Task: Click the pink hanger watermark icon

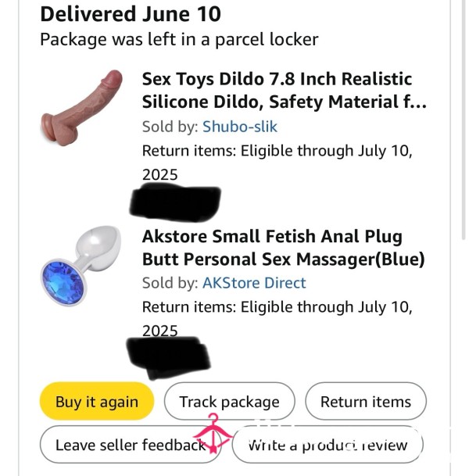Action: coord(213,434)
